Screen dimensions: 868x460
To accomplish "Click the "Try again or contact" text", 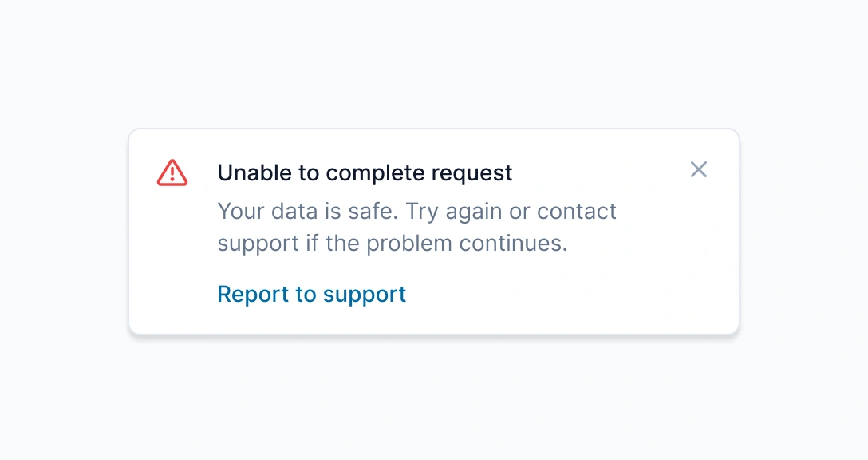I will (511, 212).
